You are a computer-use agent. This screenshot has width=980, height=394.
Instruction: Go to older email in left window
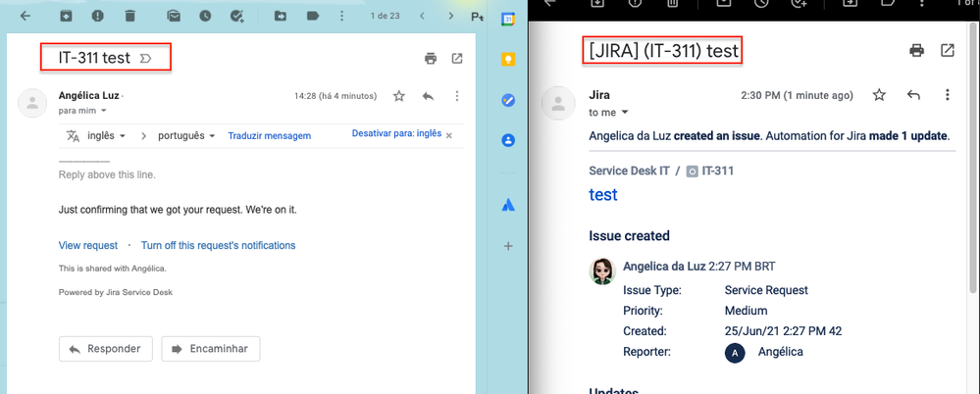pos(450,17)
